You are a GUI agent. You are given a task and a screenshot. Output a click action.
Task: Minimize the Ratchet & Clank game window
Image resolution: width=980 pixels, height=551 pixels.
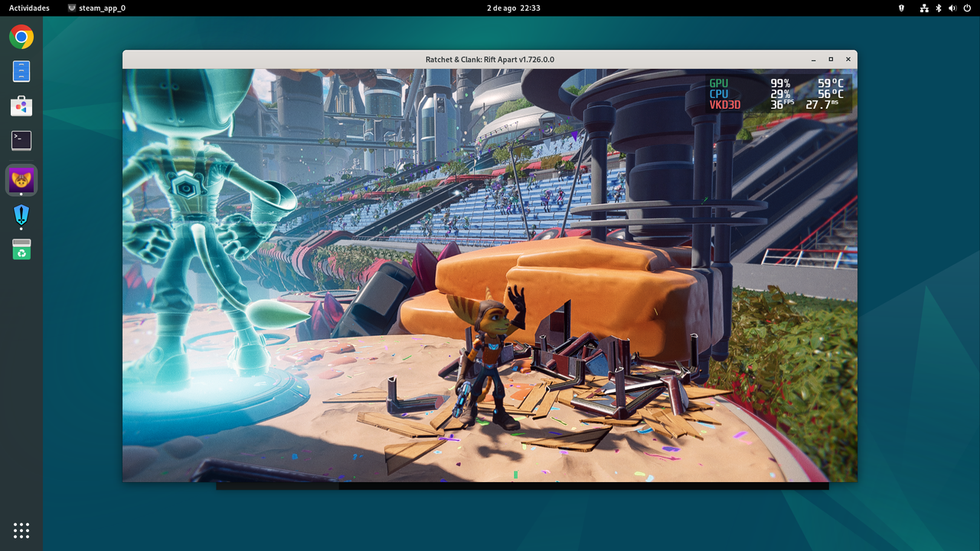(x=813, y=60)
